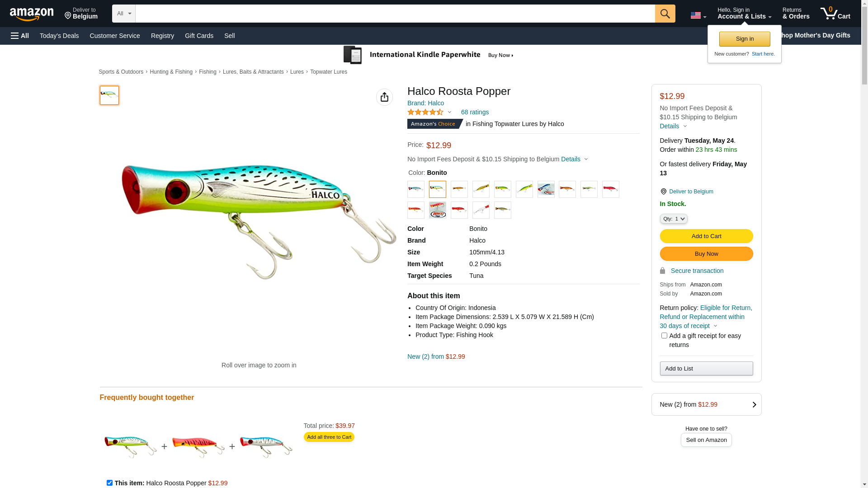The image size is (868, 488).
Task: Check the gift receipt checkbox
Action: pyautogui.click(x=664, y=336)
